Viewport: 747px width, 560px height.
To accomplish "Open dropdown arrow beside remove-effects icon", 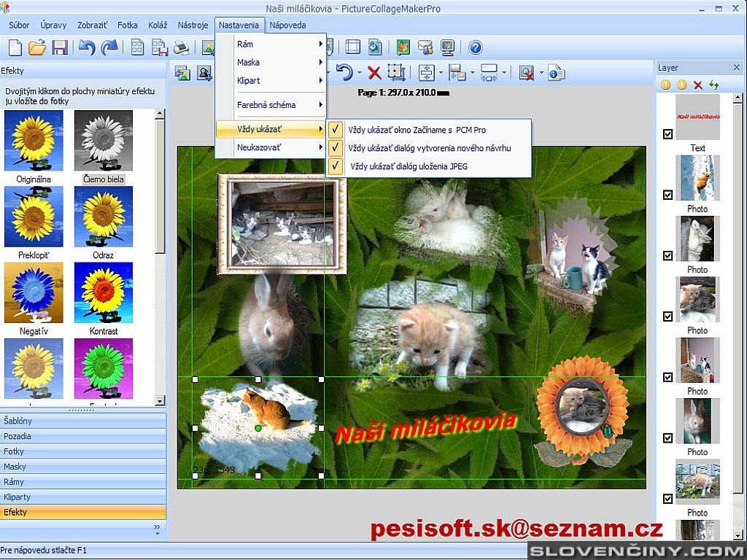I will (541, 73).
